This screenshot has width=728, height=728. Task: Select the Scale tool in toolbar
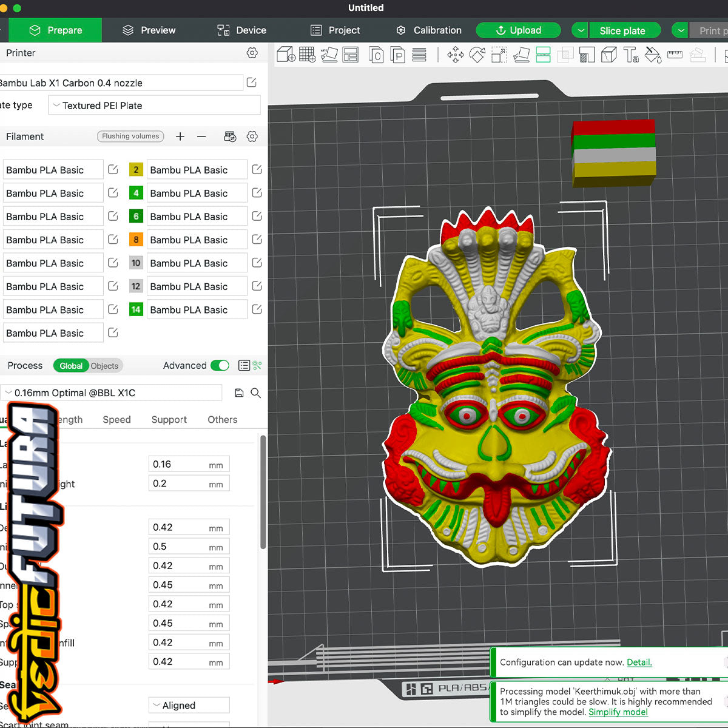tap(499, 56)
